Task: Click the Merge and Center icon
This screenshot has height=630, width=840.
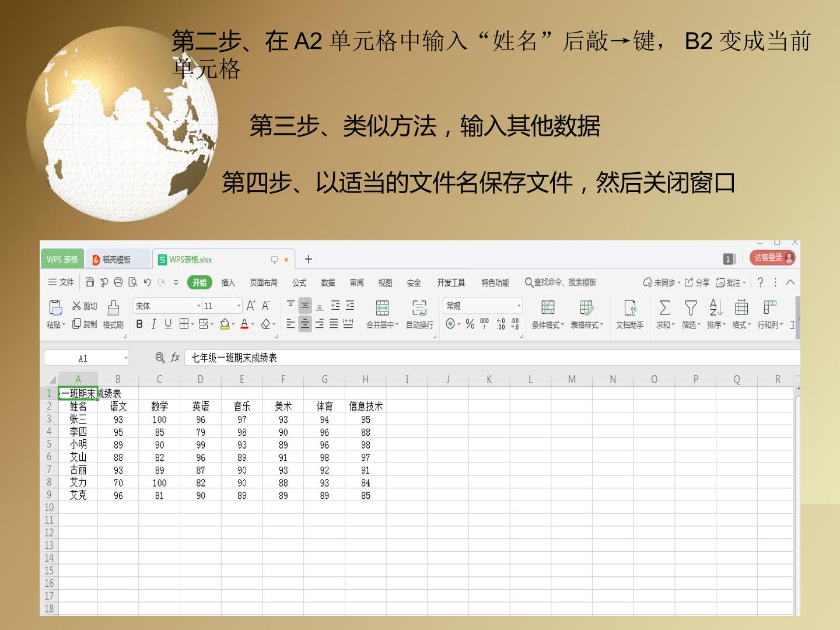Action: click(382, 307)
